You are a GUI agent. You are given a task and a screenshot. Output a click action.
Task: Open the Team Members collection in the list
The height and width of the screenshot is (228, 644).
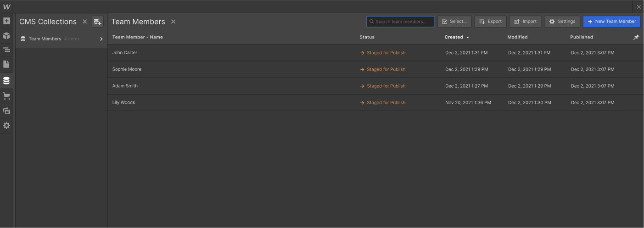coord(62,39)
